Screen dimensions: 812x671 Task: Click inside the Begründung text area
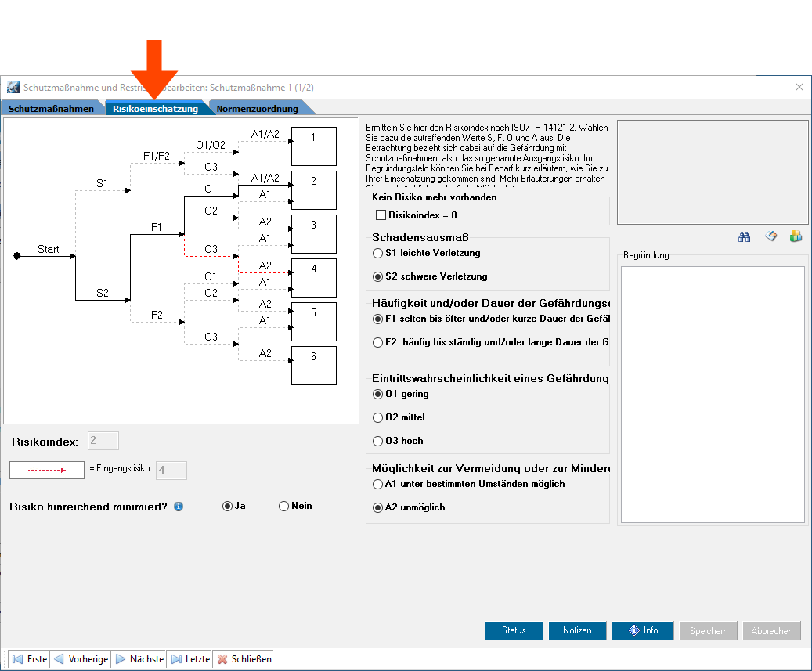(x=712, y=394)
